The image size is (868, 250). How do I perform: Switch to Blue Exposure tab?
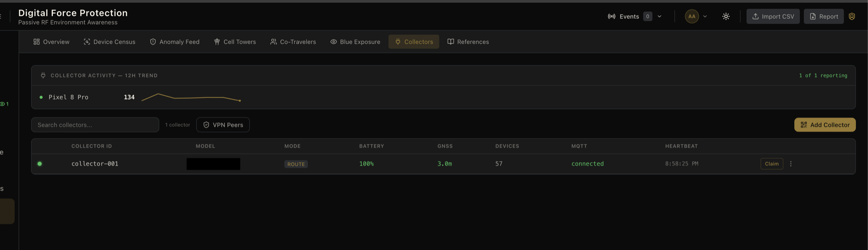pos(355,42)
